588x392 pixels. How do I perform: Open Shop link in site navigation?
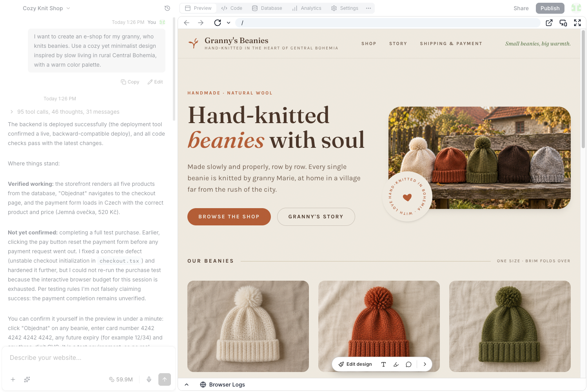[x=369, y=44]
